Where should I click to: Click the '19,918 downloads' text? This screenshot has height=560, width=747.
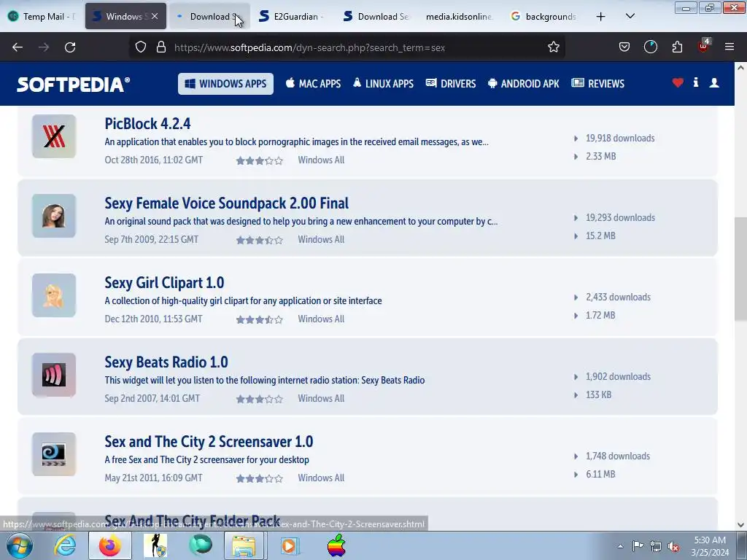coord(620,138)
